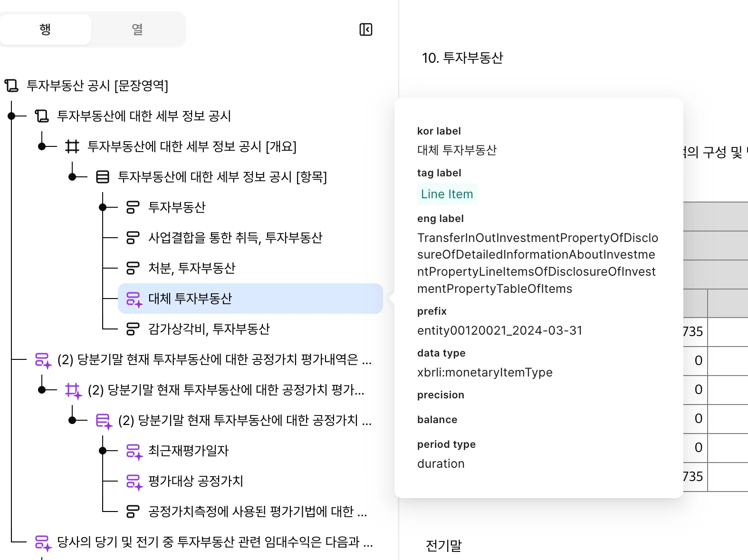
Task: Click the TransferInOutInvestmentProperty eng label text
Action: [538, 263]
